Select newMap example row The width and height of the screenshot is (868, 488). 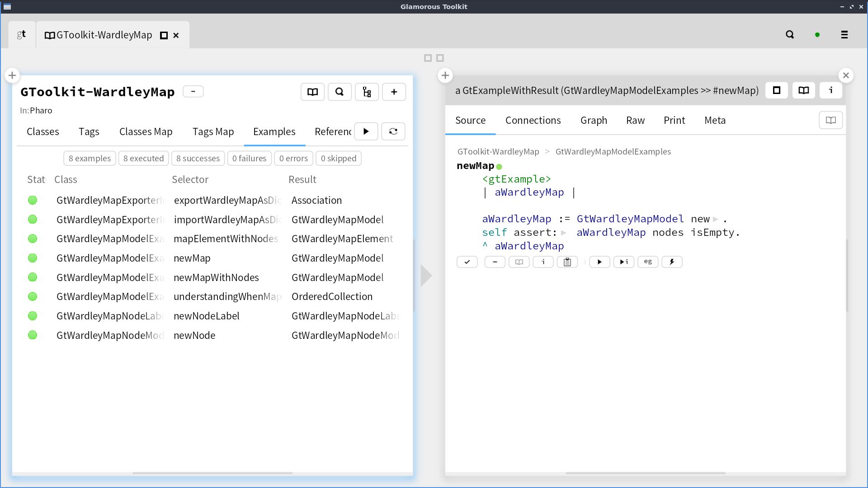[212, 258]
